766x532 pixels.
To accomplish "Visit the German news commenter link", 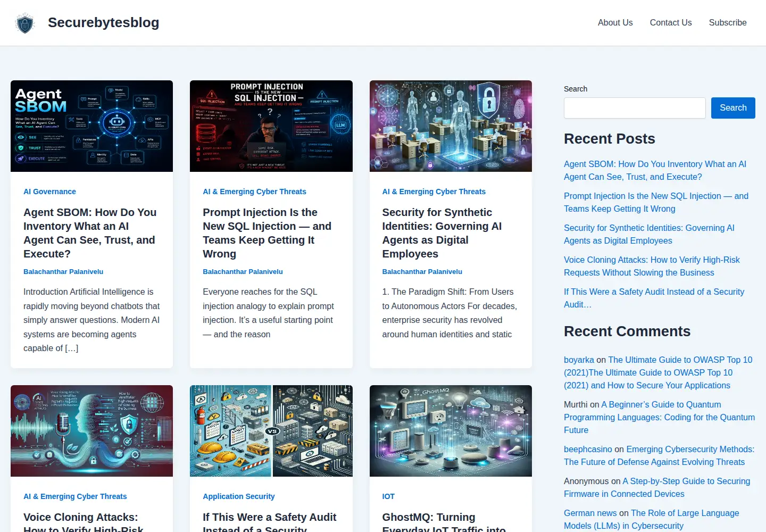I will 590,513.
